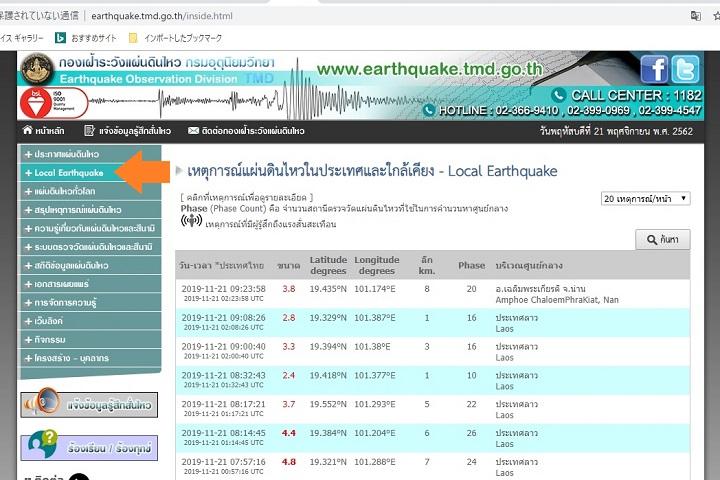Open the Twitter icon in the header
The width and height of the screenshot is (720, 480).
pos(686,70)
